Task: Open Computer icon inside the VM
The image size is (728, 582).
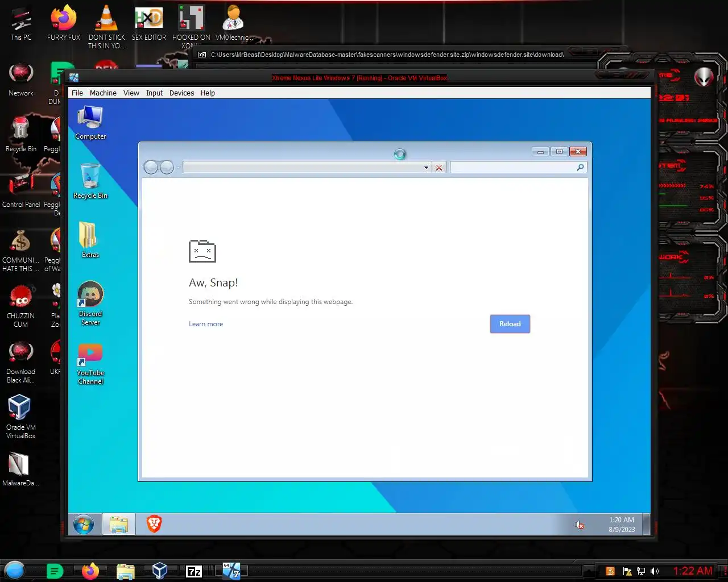Action: 90,123
